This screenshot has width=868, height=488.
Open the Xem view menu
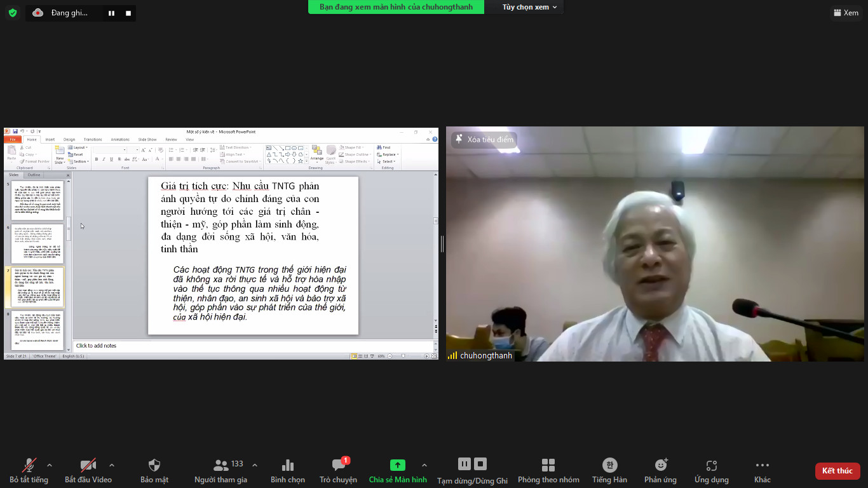[845, 13]
